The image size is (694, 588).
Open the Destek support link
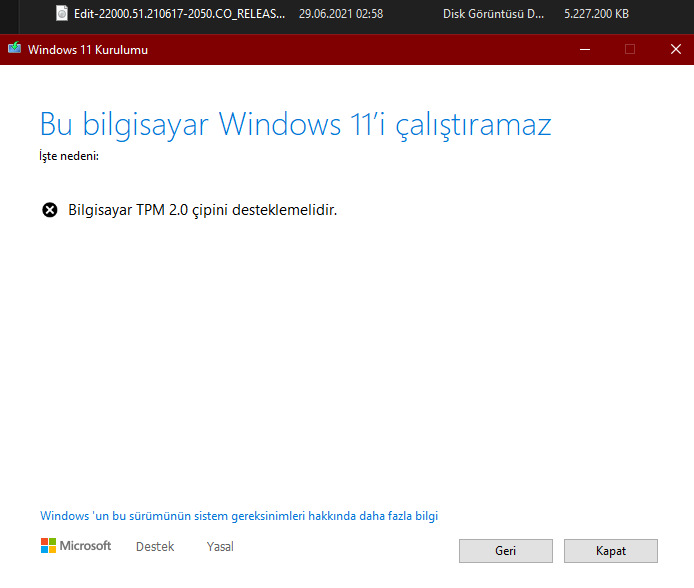tap(155, 547)
